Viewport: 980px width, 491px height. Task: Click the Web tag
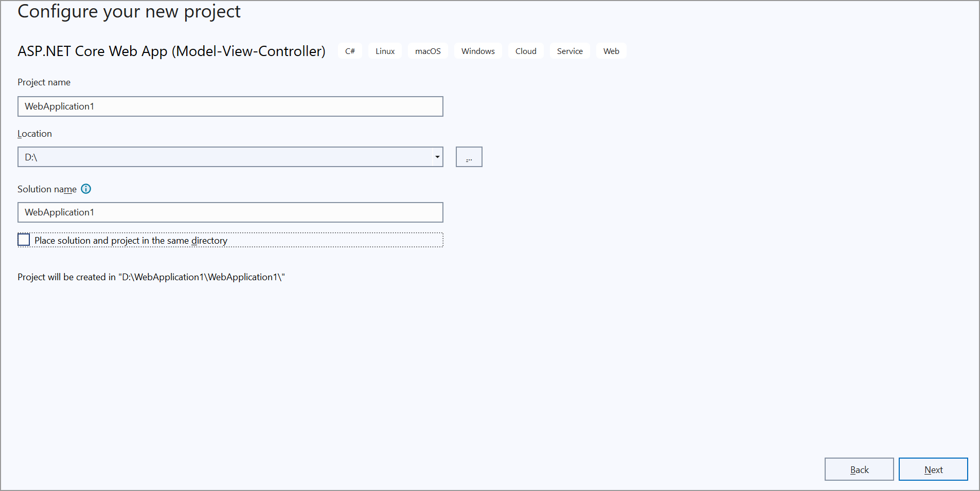point(611,51)
